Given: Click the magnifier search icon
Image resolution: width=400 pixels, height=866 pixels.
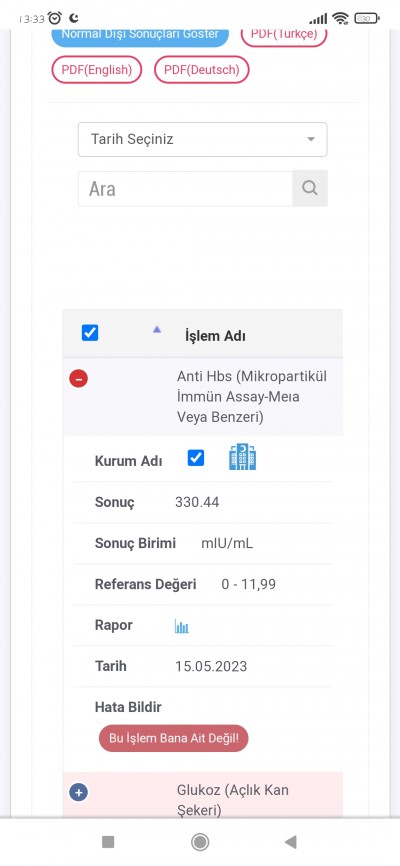Looking at the screenshot, I should (x=310, y=188).
